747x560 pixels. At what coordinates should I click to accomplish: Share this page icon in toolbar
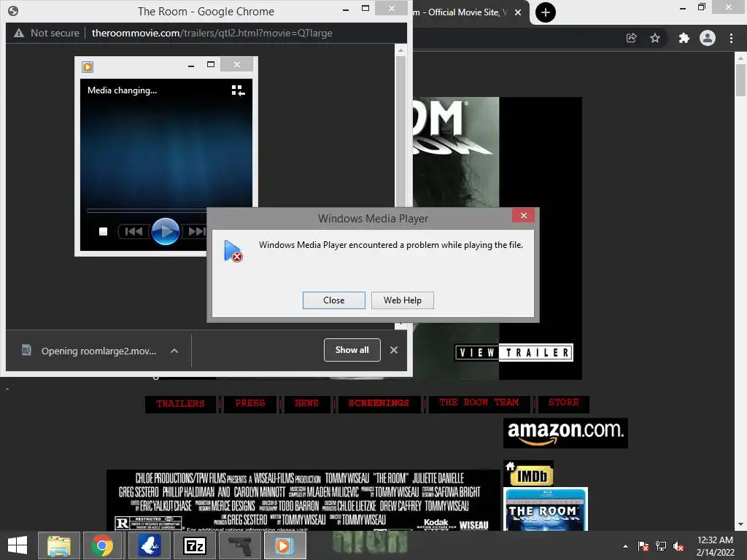pos(631,38)
